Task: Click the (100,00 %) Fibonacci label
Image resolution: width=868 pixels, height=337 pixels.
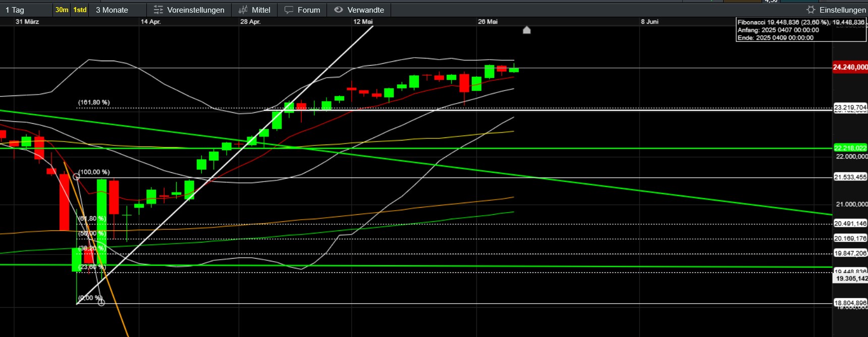Action: 94,172
